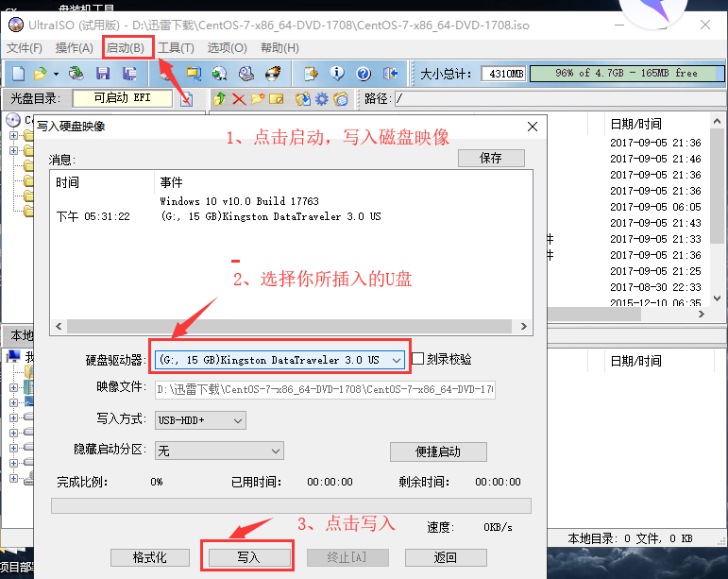
Task: Open the 选项(O) menu
Action: click(x=227, y=48)
